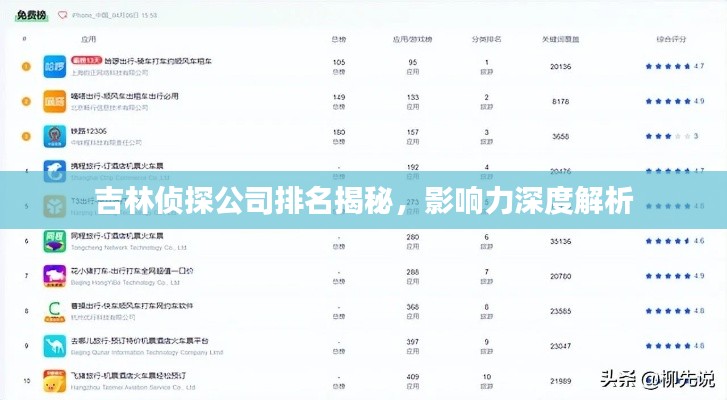Click the heart favorite icon beside 免费榜
Viewport: 727px width, 400px height.
[x=64, y=17]
